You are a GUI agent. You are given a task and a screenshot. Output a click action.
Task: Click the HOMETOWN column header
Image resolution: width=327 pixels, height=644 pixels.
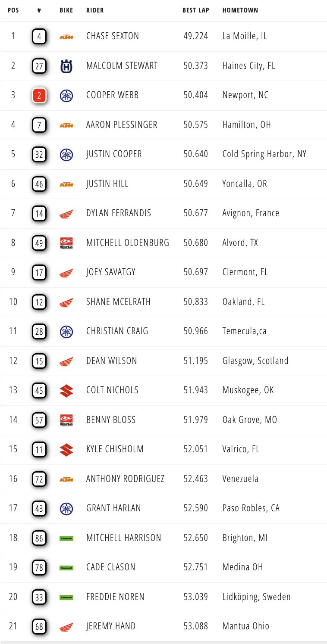click(240, 10)
